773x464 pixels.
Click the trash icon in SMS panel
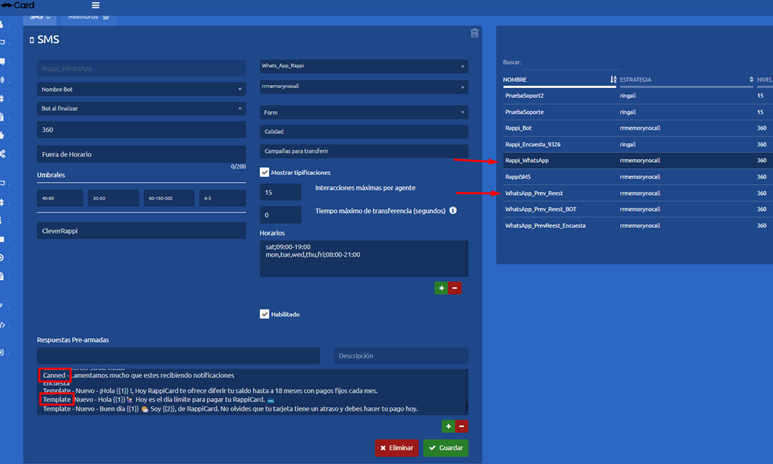474,33
